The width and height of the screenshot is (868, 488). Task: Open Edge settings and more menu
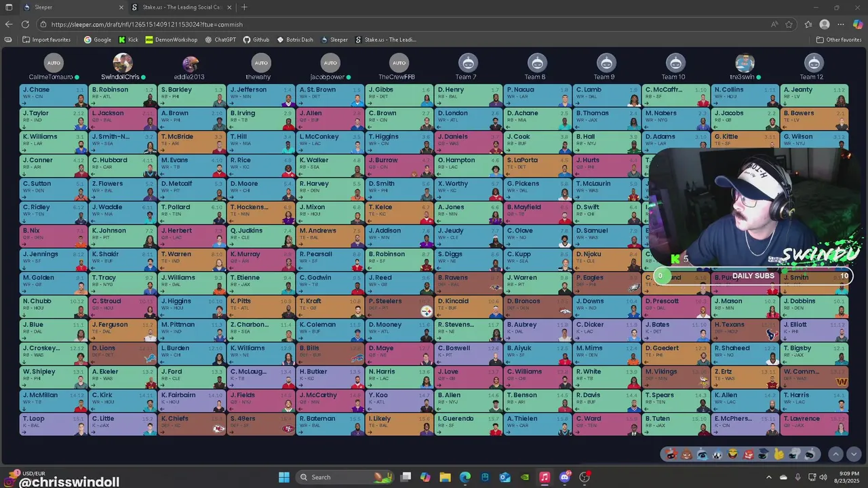[841, 24]
